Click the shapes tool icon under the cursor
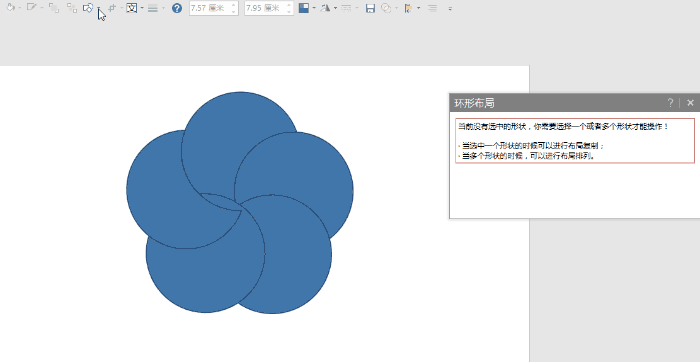The image size is (700, 362). [x=88, y=8]
